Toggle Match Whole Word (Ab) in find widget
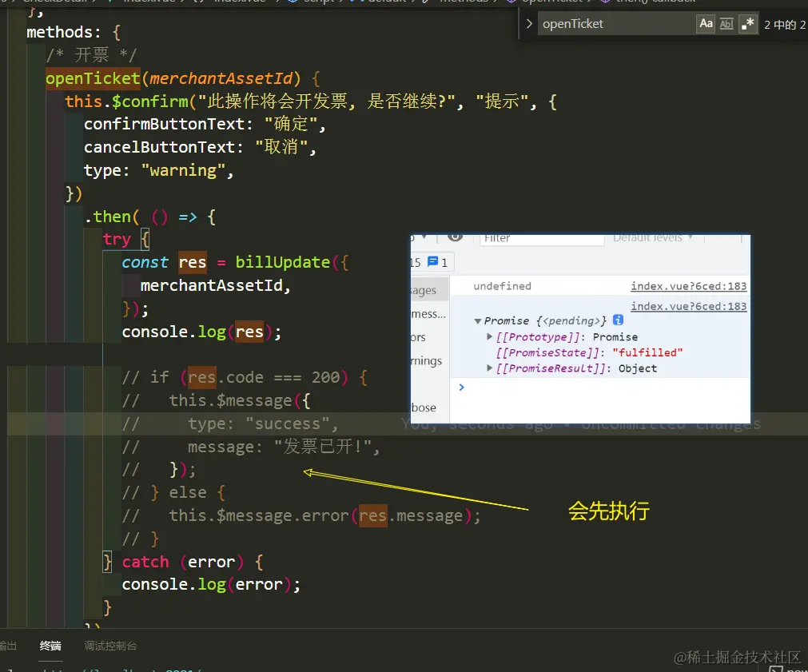808x672 pixels. 726,24
